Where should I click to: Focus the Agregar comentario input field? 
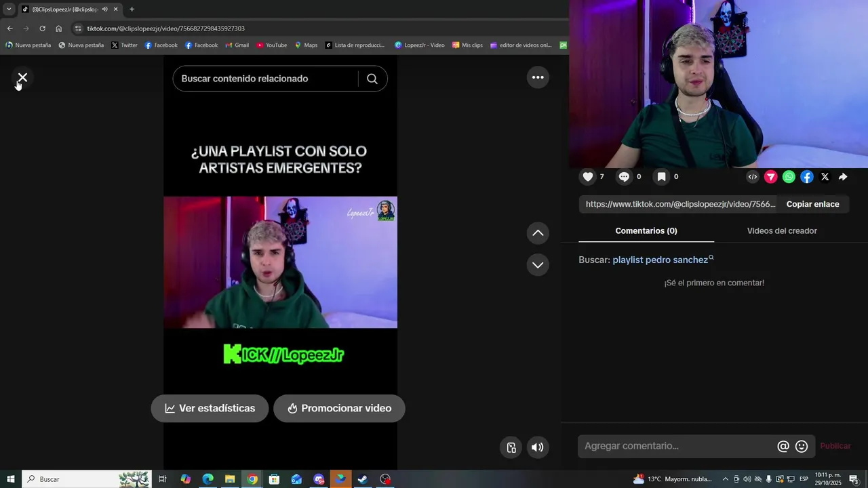click(x=678, y=446)
